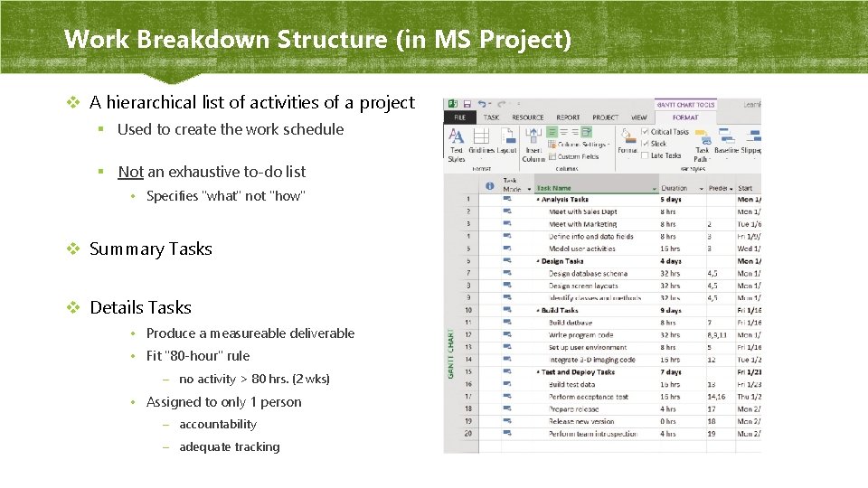Click the Undo arrow icon
Image resolution: width=868 pixels, height=488 pixels.
click(483, 104)
